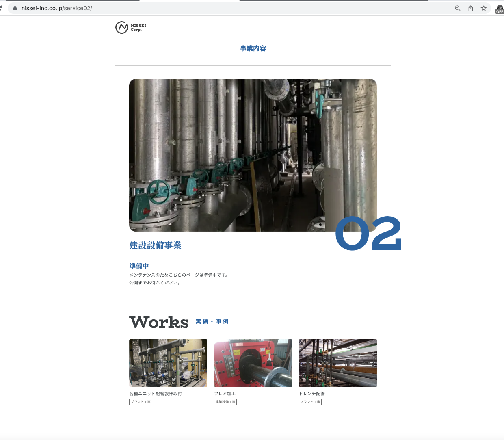Open the browser zoom magnifier icon
Image resolution: width=504 pixels, height=440 pixels.
[x=458, y=8]
